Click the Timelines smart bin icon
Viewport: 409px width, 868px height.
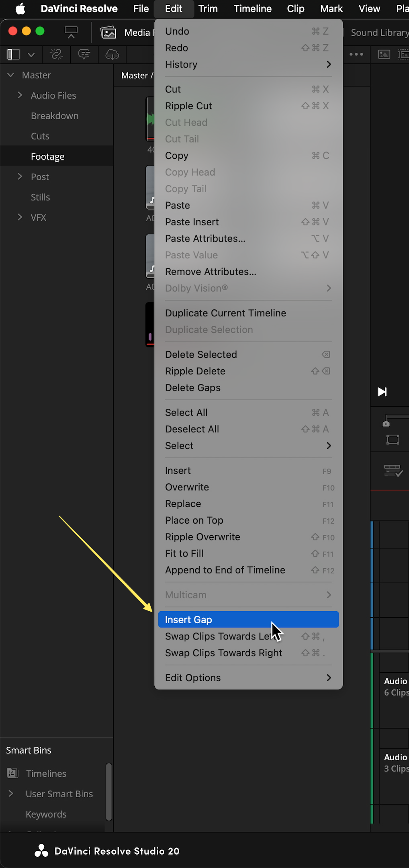click(13, 773)
